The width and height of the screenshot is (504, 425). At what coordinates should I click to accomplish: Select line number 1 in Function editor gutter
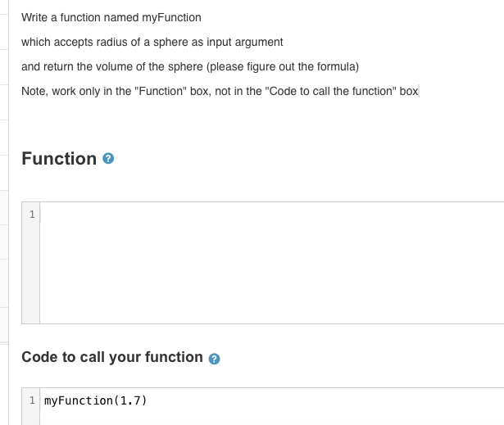pyautogui.click(x=32, y=215)
